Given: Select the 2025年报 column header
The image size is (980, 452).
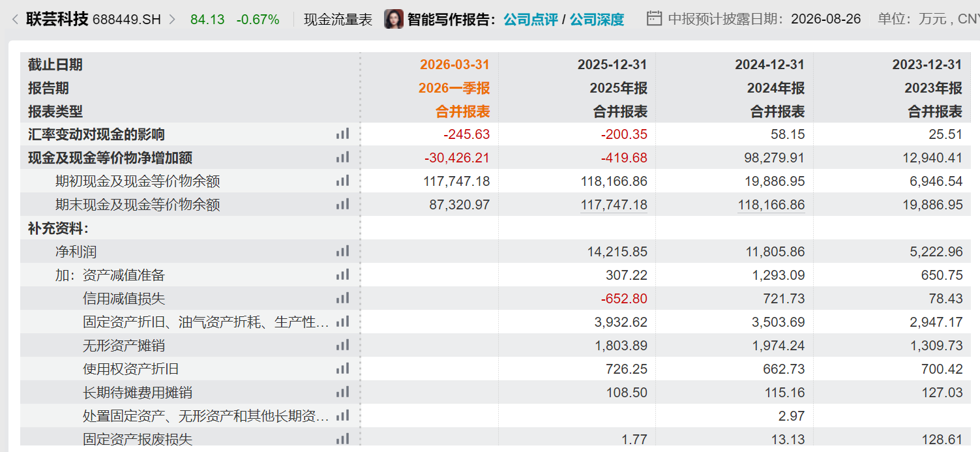Looking at the screenshot, I should [618, 88].
